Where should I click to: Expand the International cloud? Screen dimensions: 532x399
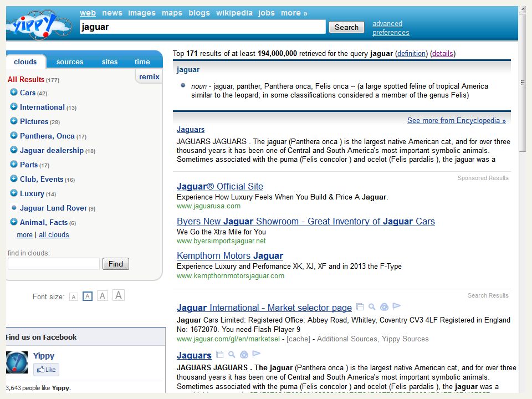pos(14,106)
